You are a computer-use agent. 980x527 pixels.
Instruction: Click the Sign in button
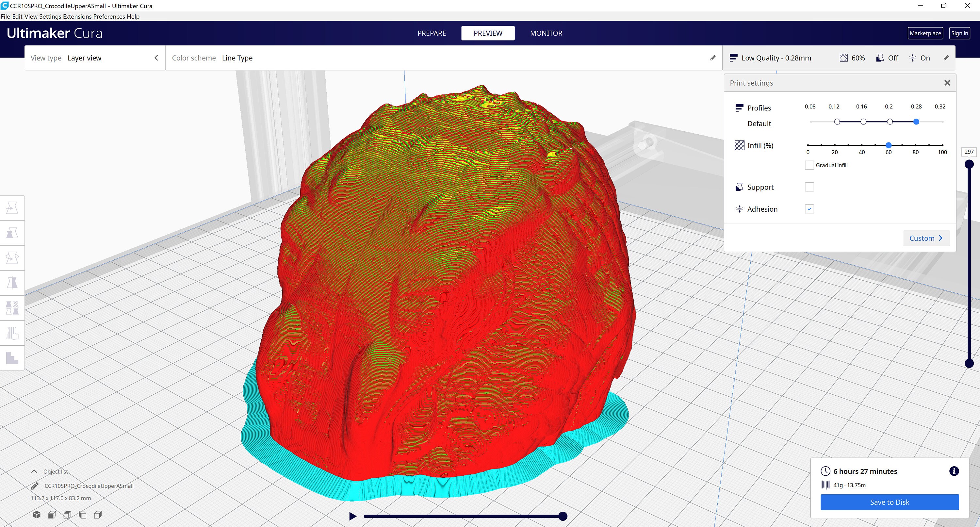[x=959, y=33]
